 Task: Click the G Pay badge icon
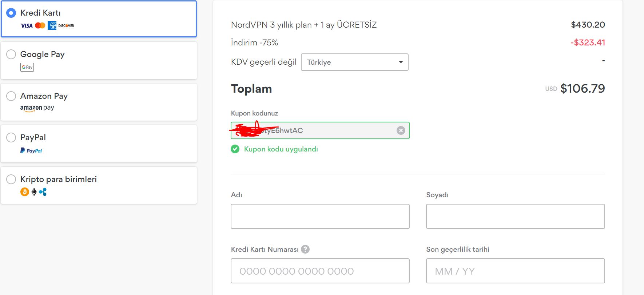coord(27,67)
